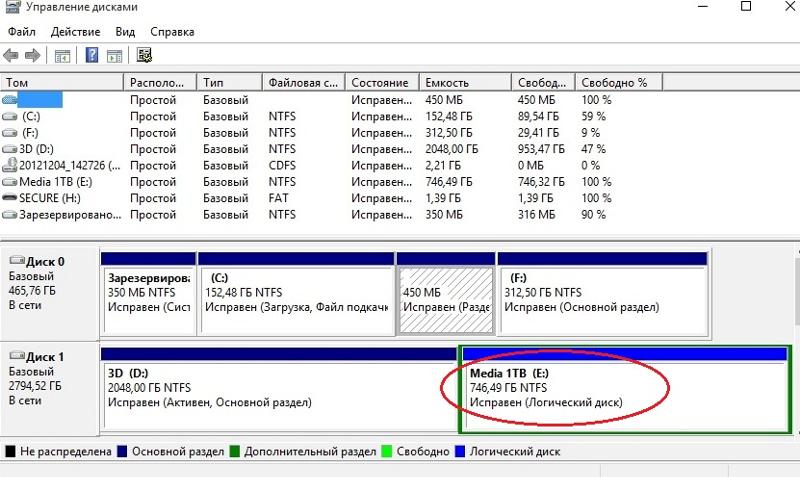Viewport: 800px width, 477px height.
Task: Click the drive icon of row (C:)
Action: [10, 117]
